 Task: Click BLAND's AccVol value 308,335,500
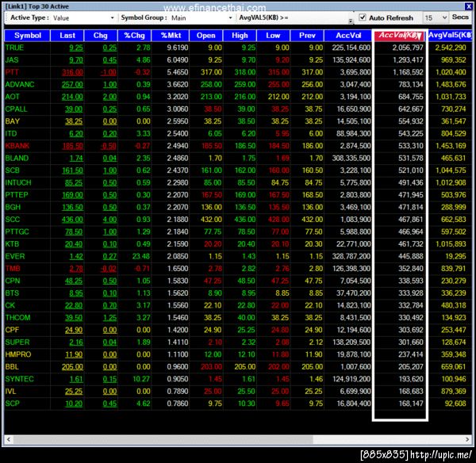click(x=351, y=158)
